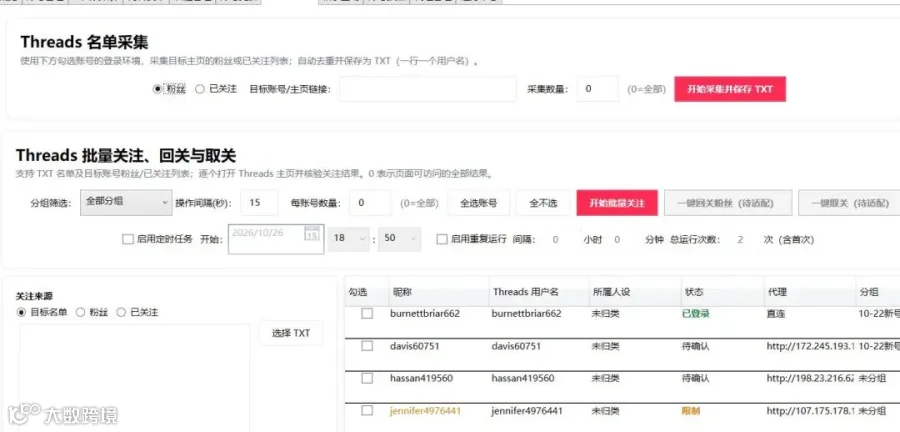Click proxy cell http://198.23.216
Screen dimensions: 900x432
tap(810, 378)
